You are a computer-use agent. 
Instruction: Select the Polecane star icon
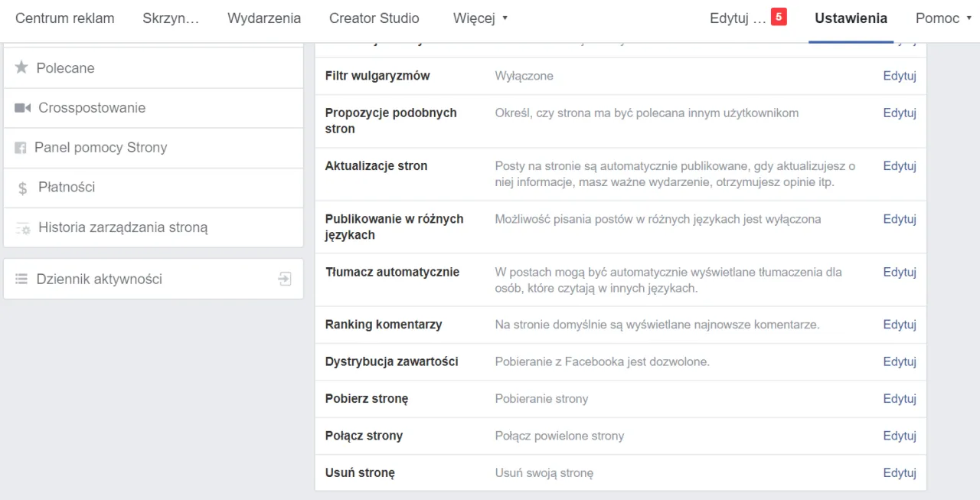click(21, 67)
